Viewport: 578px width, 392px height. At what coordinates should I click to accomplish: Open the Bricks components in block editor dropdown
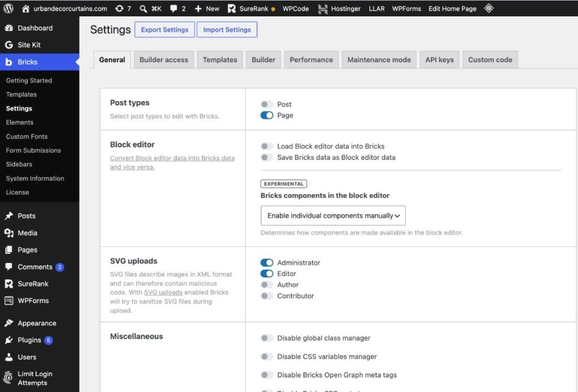(333, 215)
